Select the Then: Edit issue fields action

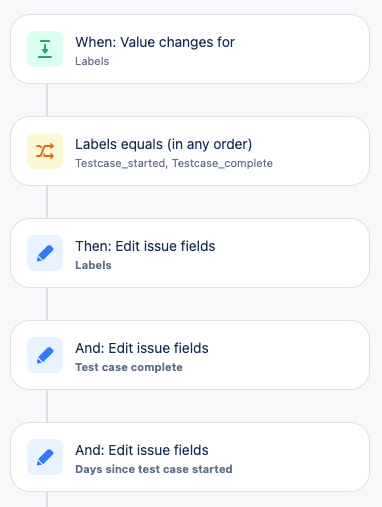(x=190, y=253)
